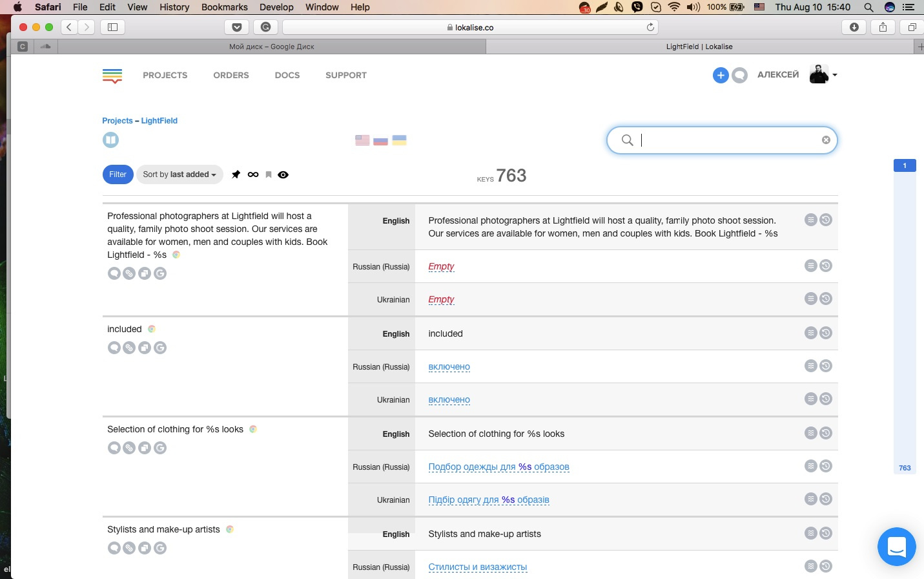Click the infinity icon in the toolbar
924x579 pixels.
click(x=253, y=174)
